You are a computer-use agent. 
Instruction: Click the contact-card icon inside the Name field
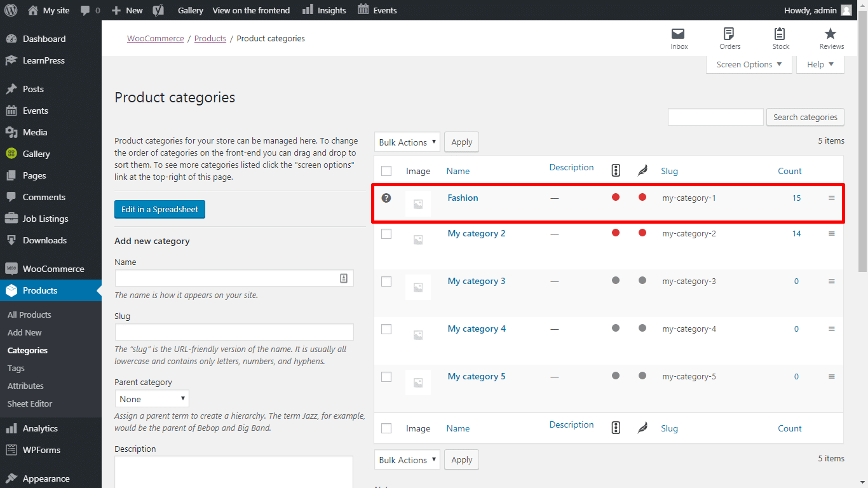344,278
